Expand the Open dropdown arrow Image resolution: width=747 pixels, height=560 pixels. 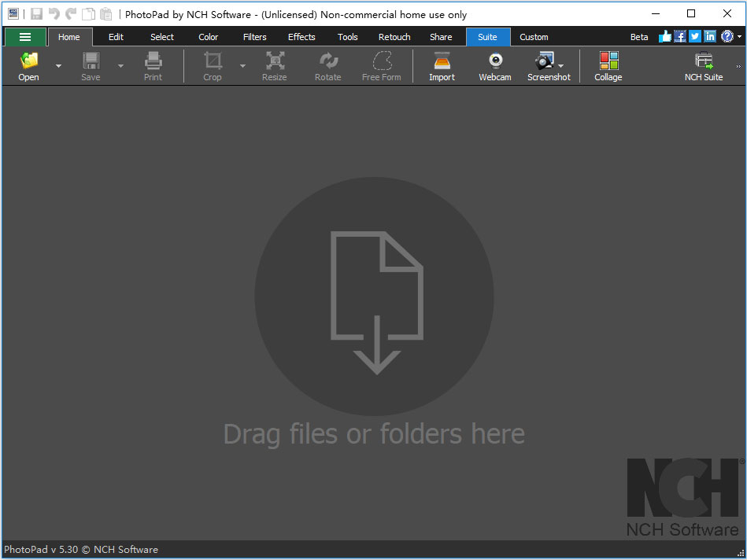58,66
